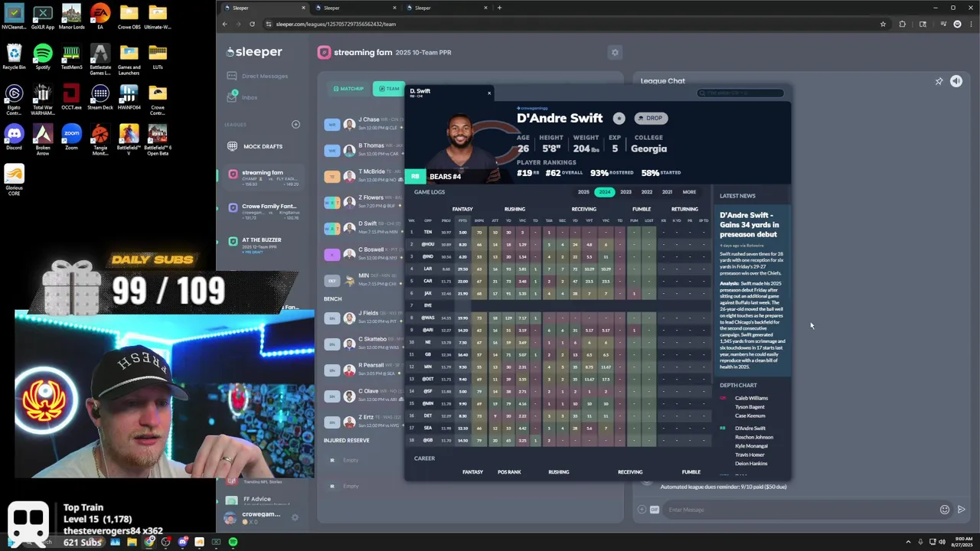Open EA desktop shortcut
The width and height of the screenshot is (980, 551).
click(100, 17)
